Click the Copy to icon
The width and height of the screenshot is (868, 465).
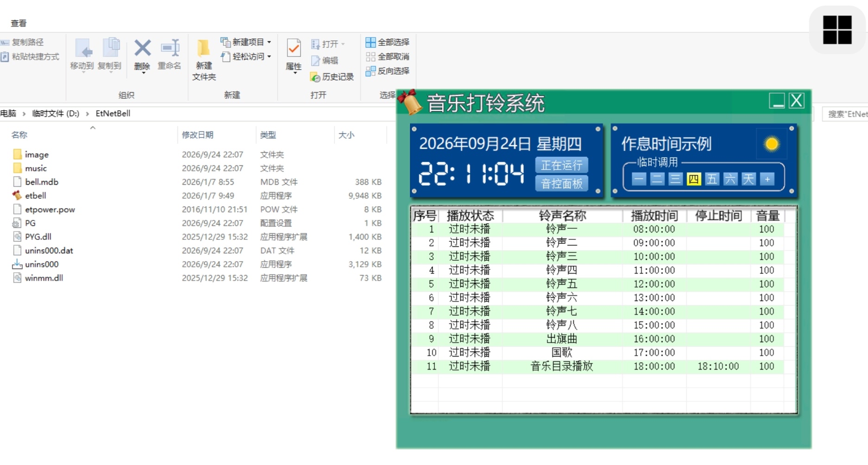tap(110, 49)
